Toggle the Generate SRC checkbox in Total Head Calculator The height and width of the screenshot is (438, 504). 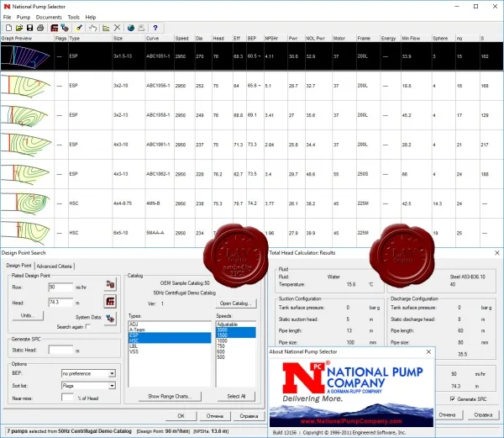click(x=452, y=398)
